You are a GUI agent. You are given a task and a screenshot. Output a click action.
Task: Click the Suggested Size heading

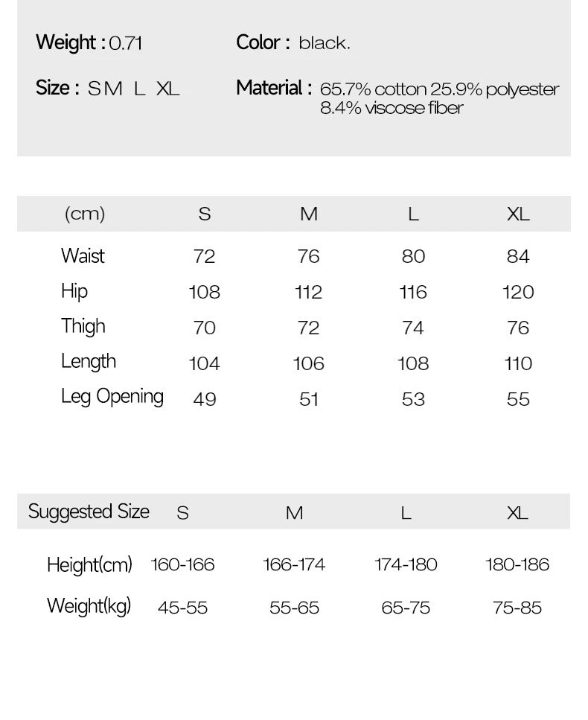tap(89, 512)
